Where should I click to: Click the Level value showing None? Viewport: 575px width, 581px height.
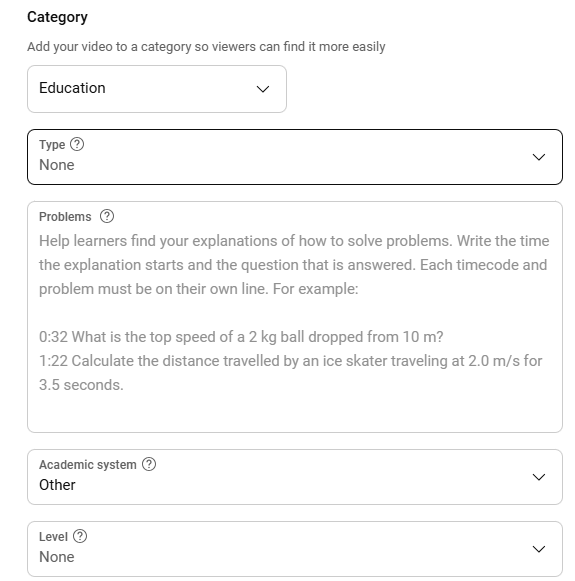57,557
